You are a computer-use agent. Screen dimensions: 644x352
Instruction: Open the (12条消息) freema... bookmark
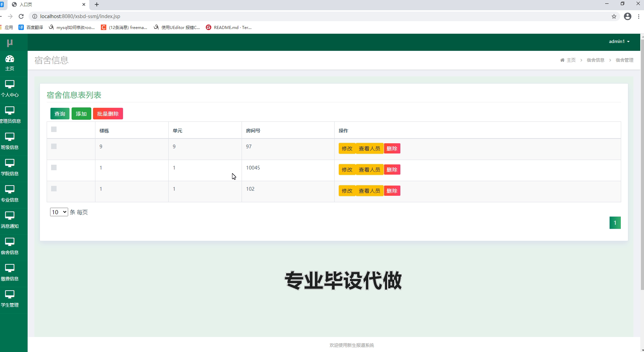point(124,27)
